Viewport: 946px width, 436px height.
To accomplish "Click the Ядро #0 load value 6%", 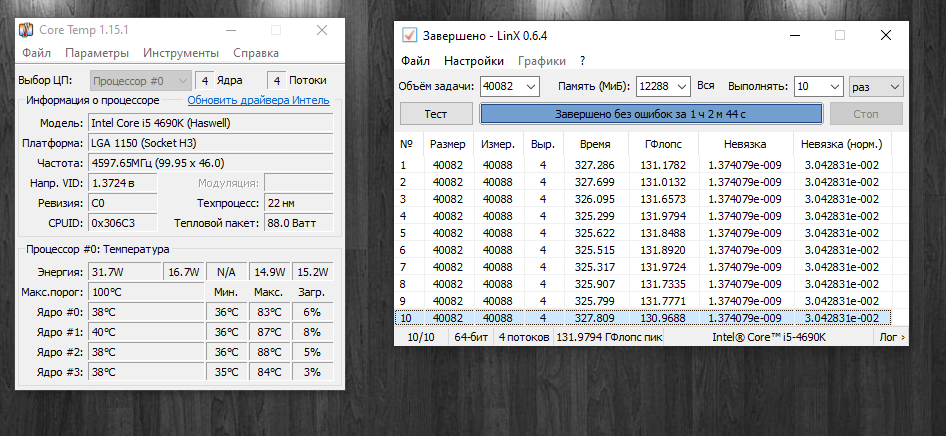I will point(313,312).
